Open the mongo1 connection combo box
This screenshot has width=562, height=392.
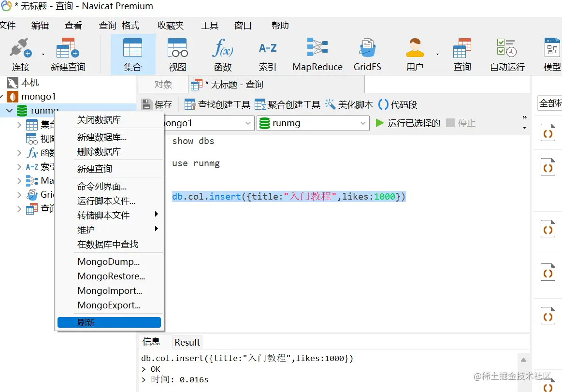pyautogui.click(x=209, y=123)
